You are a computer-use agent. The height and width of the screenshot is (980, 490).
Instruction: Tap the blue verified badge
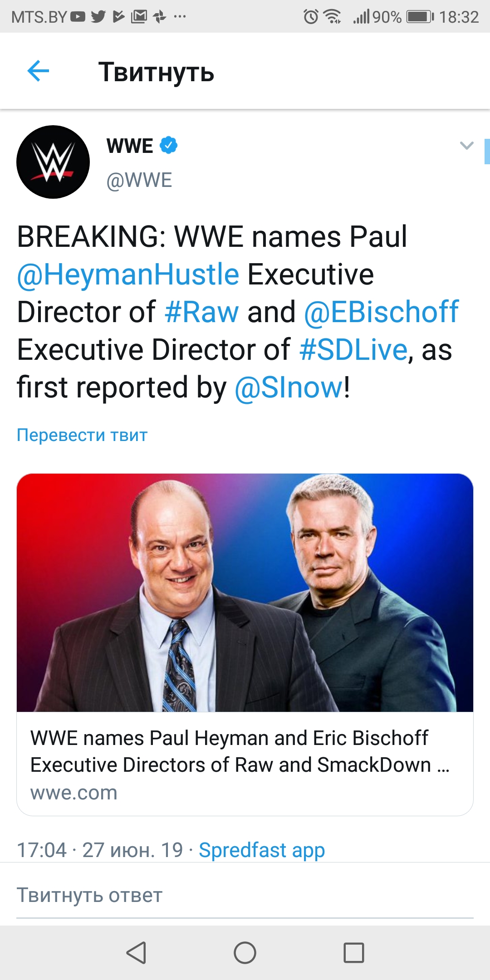169,145
